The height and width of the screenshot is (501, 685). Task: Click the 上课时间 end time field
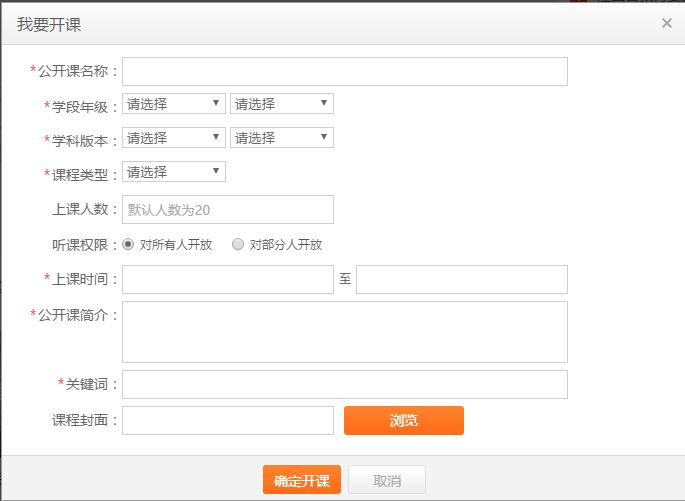coord(462,280)
